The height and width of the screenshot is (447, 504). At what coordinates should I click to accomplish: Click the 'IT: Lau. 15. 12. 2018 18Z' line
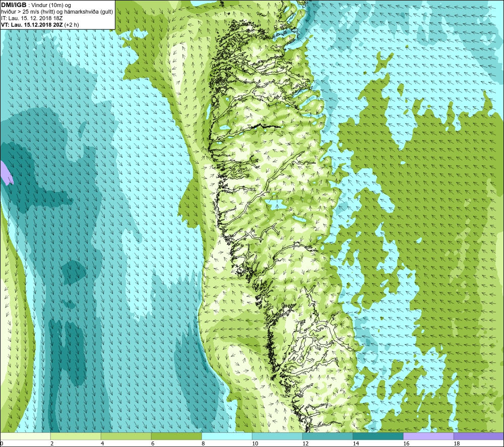32,18
